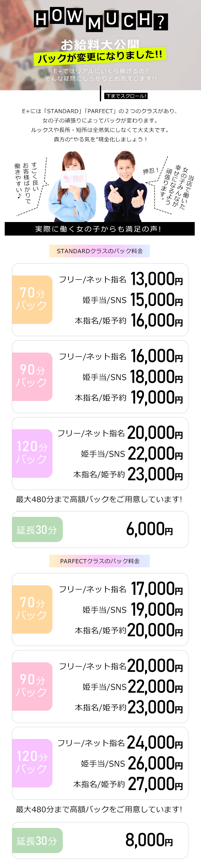Click the HOW MUCH? title graphic
Viewport: 201px width, 868px height.
(100, 20)
